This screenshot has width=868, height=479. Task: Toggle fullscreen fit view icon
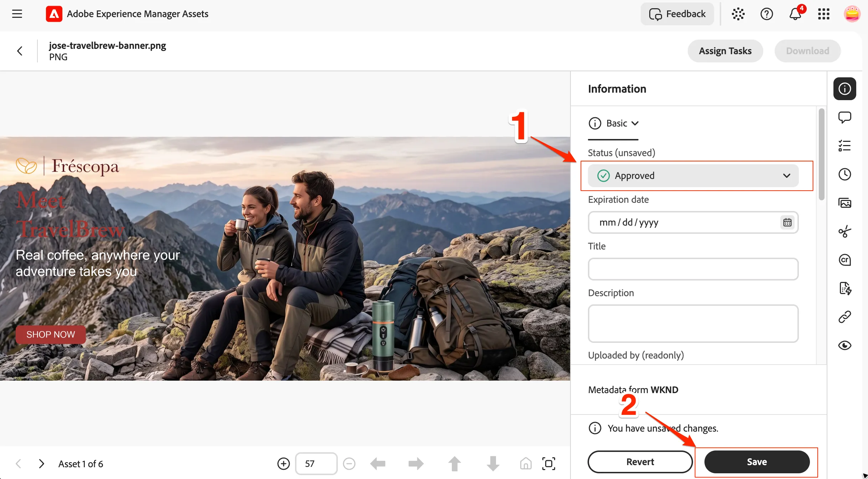(549, 464)
